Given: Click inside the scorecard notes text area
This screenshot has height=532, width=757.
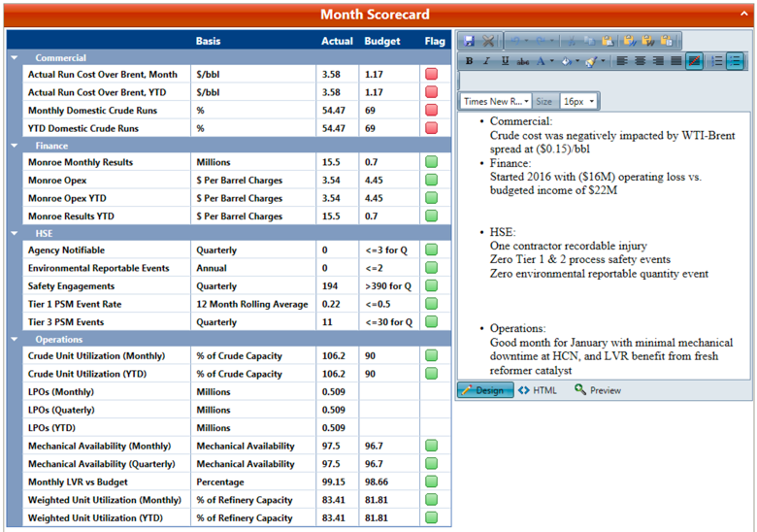Looking at the screenshot, I should (602, 243).
